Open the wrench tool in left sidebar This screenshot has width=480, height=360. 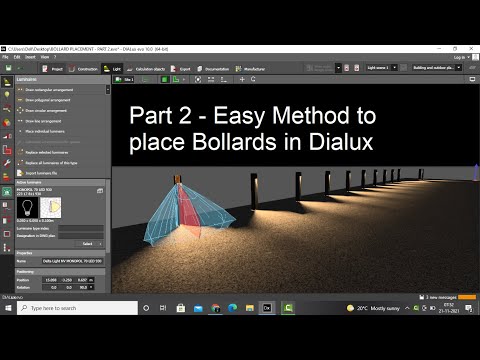coord(7,163)
